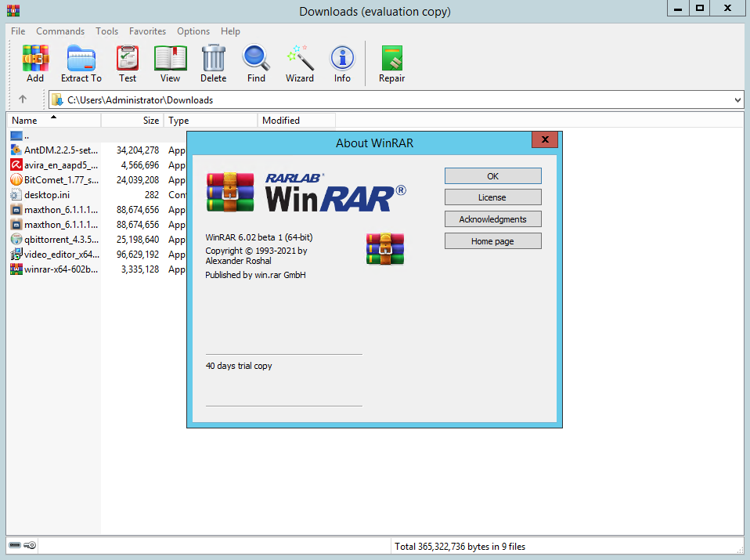Click the winrar-x64-602b file icon

[16, 269]
